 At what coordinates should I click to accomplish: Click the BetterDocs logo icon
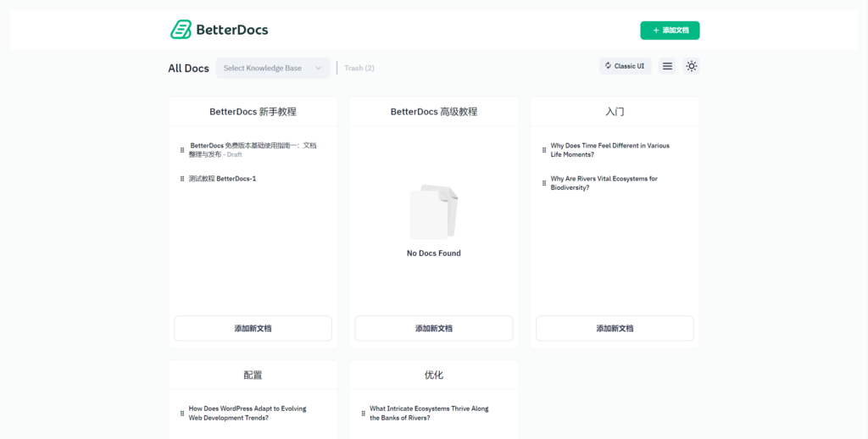[181, 30]
